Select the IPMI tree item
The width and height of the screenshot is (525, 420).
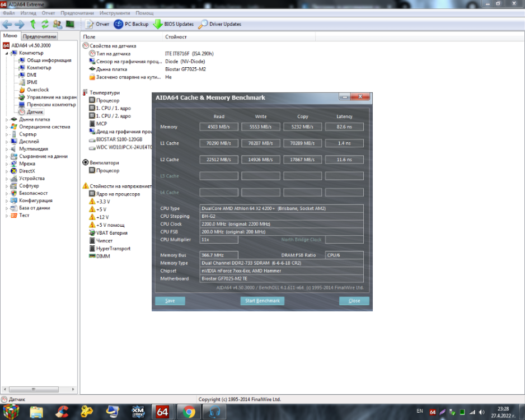pyautogui.click(x=32, y=82)
